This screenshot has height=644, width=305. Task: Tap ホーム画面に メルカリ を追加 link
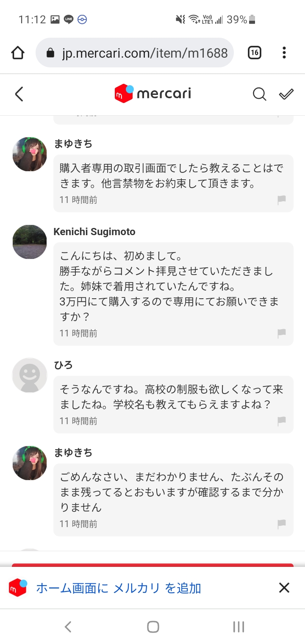click(x=118, y=588)
